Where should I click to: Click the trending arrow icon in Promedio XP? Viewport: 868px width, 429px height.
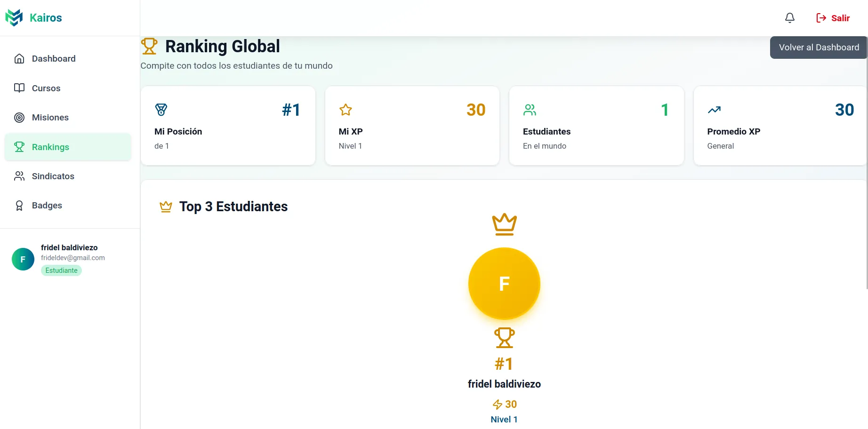[x=714, y=110]
